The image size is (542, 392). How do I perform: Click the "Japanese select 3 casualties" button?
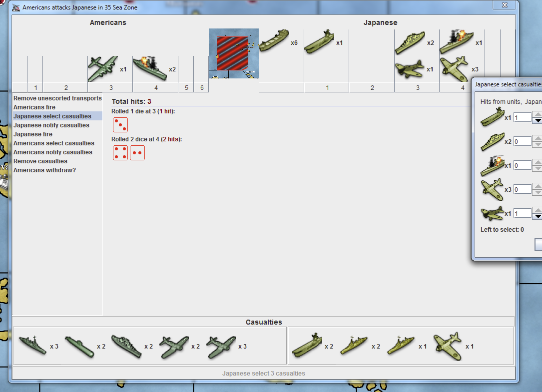pos(263,374)
